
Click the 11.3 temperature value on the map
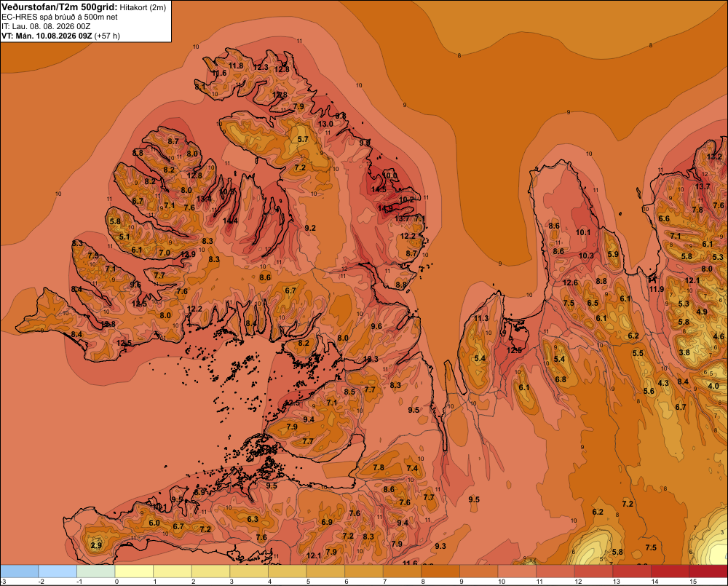pyautogui.click(x=481, y=318)
